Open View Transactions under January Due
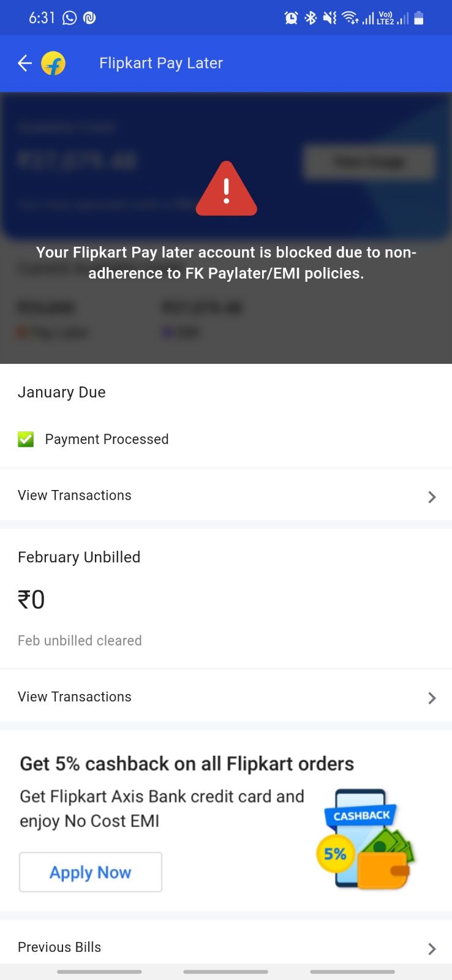The height and width of the screenshot is (980, 452). 75,495
